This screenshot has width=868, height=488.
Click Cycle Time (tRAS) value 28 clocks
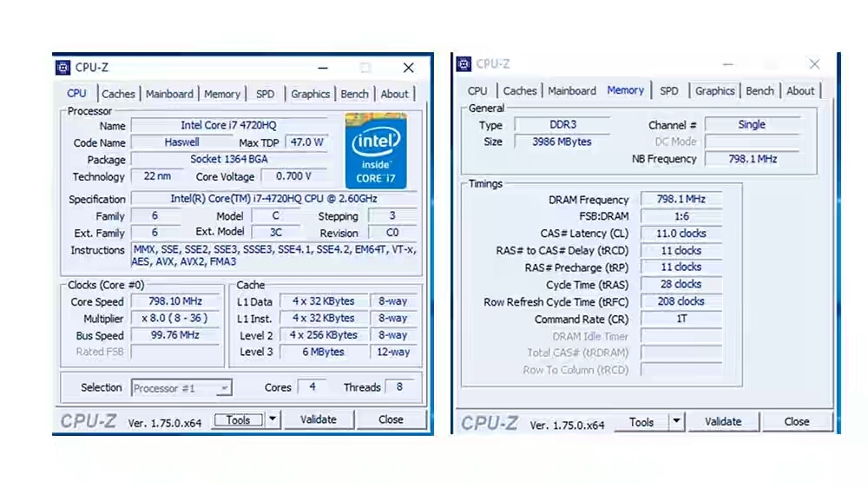(x=681, y=284)
